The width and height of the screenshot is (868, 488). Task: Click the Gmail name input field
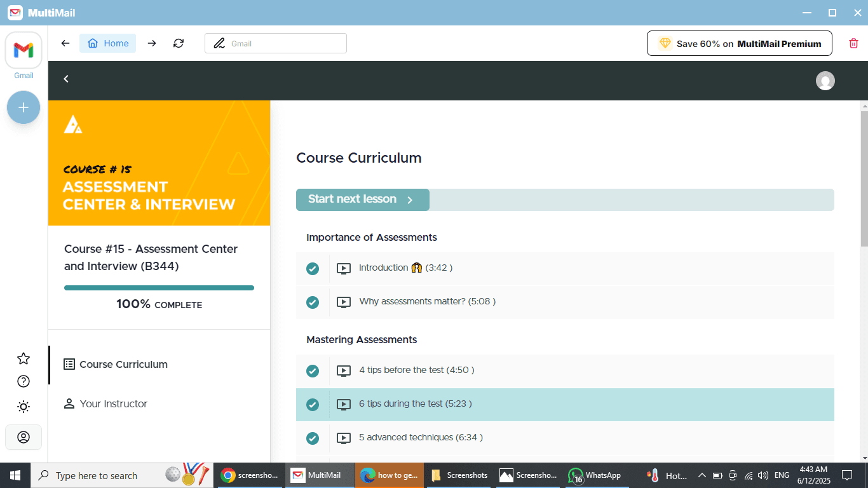(x=276, y=43)
